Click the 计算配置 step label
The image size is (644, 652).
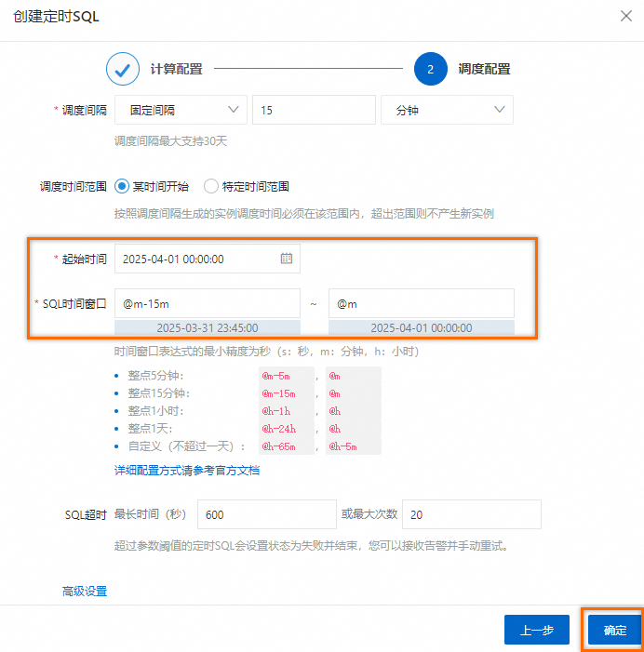point(177,69)
